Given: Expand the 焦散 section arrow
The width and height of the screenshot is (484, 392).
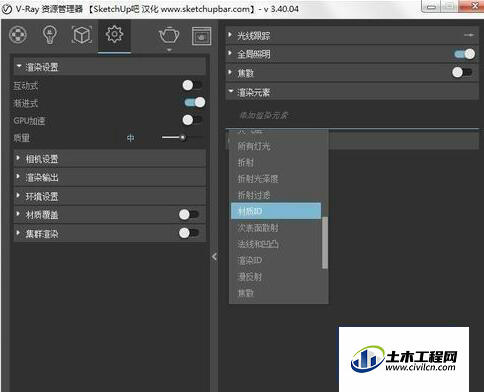Looking at the screenshot, I should [x=230, y=71].
